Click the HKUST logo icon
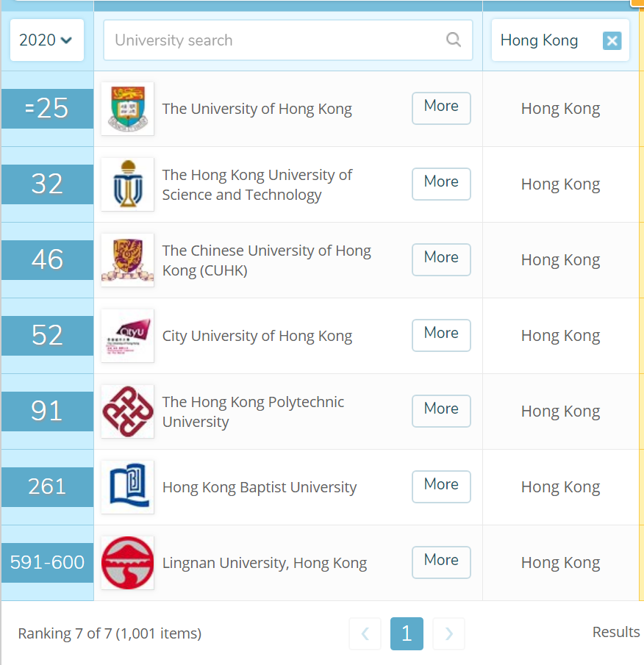Viewport: 644px width, 665px height. [127, 184]
